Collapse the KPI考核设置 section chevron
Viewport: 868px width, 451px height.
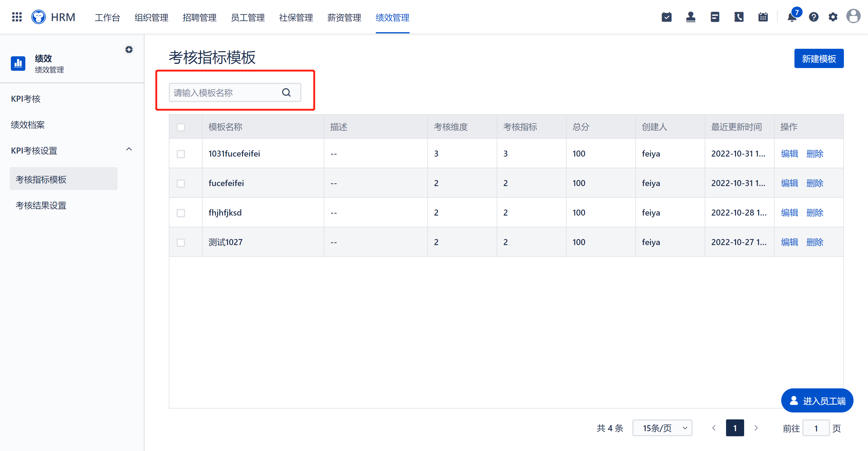pos(129,149)
